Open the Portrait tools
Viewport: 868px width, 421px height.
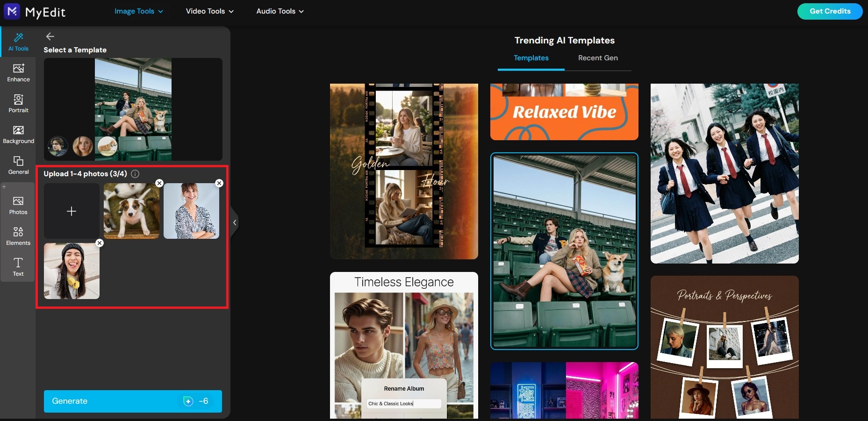coord(18,104)
